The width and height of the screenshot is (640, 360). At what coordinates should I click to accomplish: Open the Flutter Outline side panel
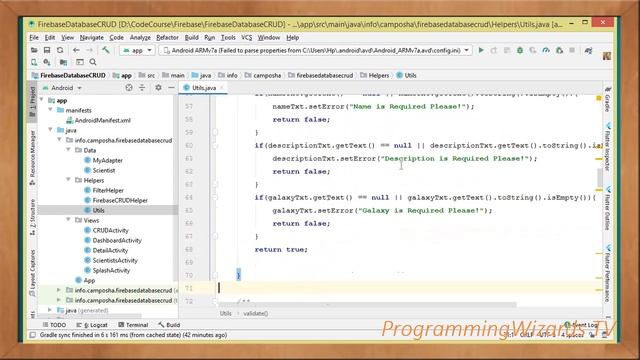pos(607,209)
